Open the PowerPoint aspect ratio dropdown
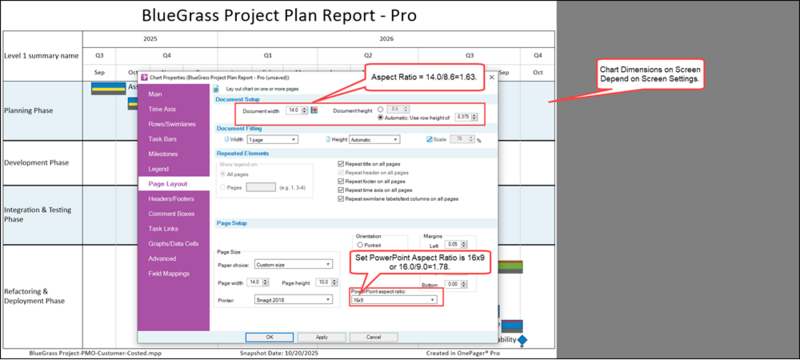This screenshot has width=800, height=360. coord(394,300)
